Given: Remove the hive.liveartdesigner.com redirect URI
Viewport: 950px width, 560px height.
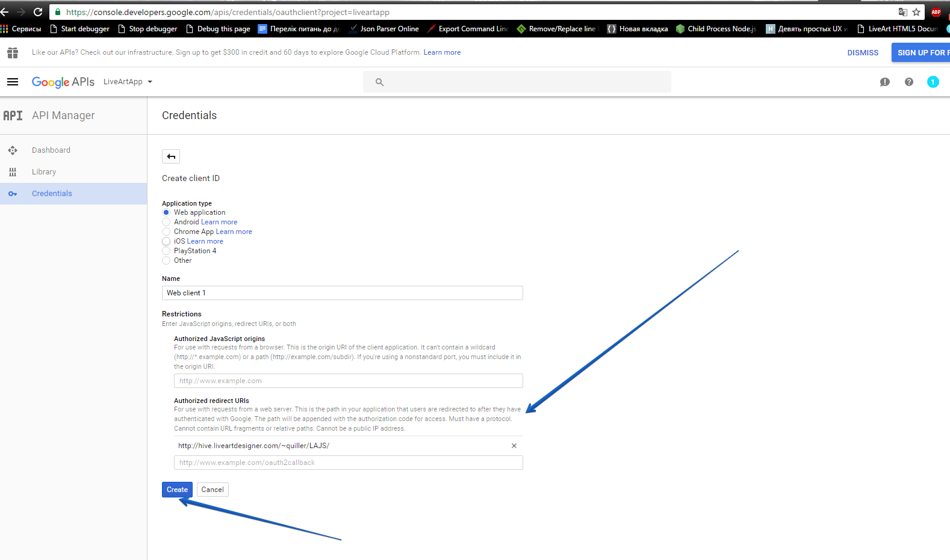Looking at the screenshot, I should (514, 446).
